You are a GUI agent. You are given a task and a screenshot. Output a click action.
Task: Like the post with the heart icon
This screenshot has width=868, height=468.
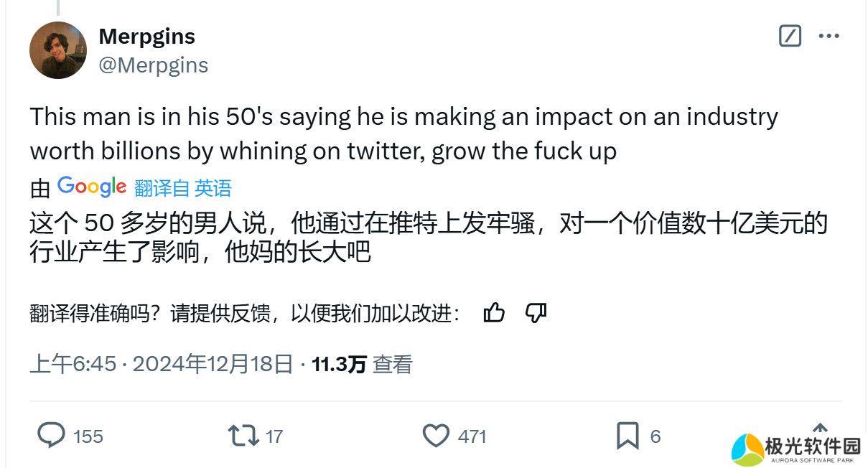435,436
